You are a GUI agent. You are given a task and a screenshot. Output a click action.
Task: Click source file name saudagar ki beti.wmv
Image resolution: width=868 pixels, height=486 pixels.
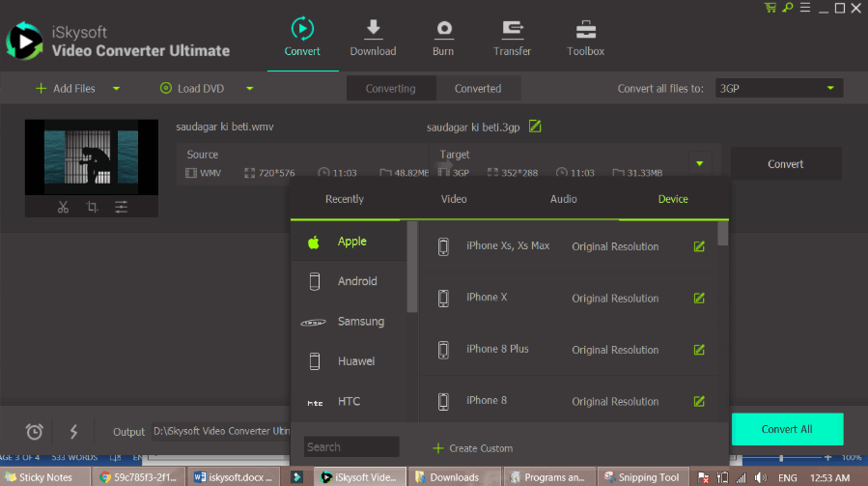pos(225,127)
